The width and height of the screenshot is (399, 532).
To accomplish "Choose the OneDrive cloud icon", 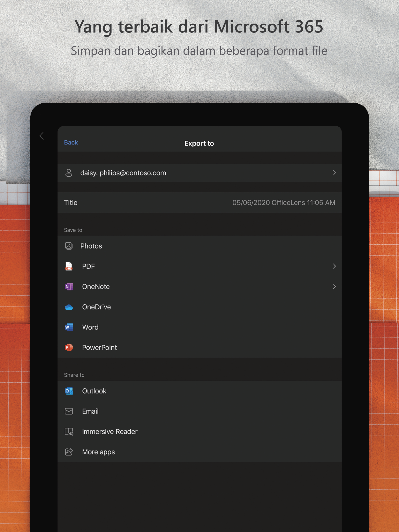I will pyautogui.click(x=69, y=307).
